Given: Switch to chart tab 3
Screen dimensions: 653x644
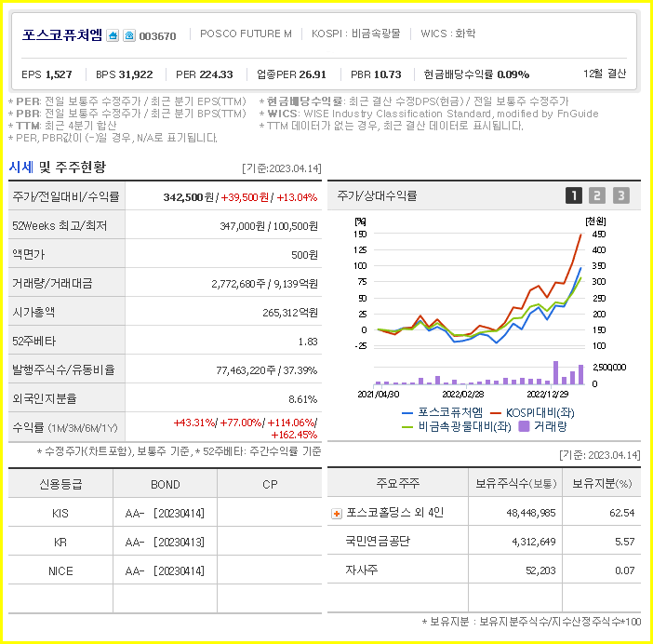Looking at the screenshot, I should [x=621, y=195].
